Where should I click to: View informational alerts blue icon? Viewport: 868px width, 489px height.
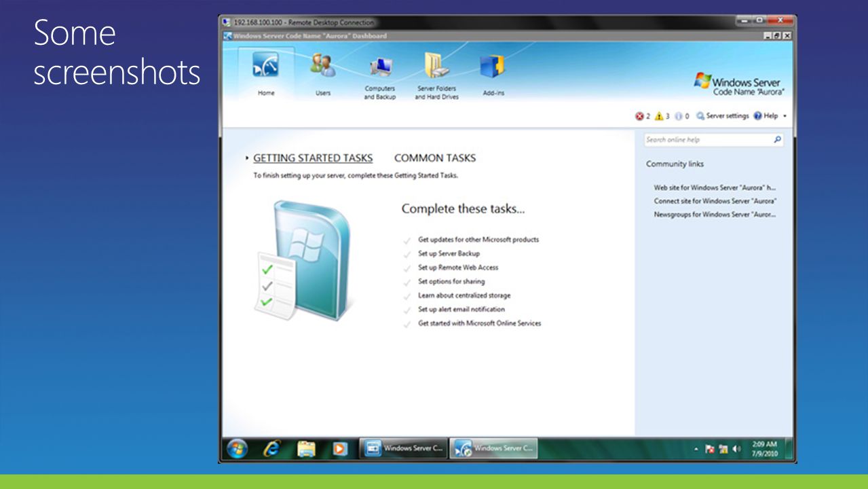coord(678,116)
